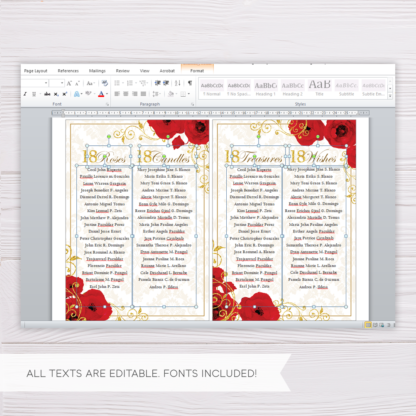Align text left
This screenshot has width=416, height=416.
117,94
